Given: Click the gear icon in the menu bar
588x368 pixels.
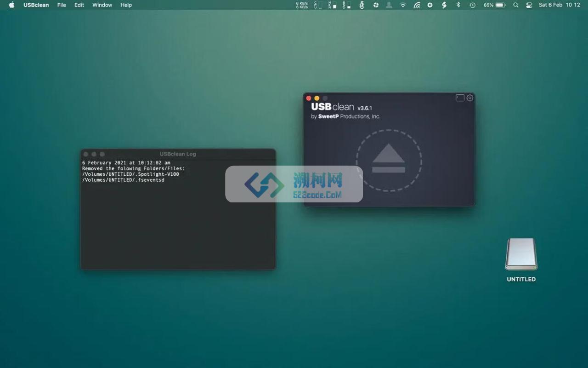Looking at the screenshot, I should (430, 5).
